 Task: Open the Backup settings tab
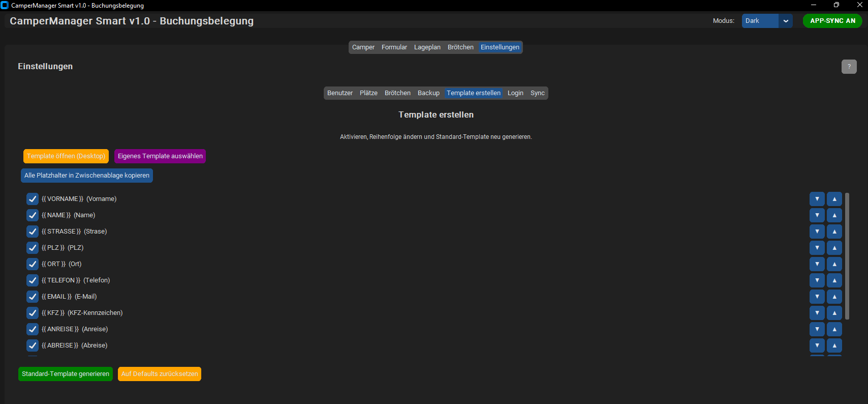click(x=428, y=93)
